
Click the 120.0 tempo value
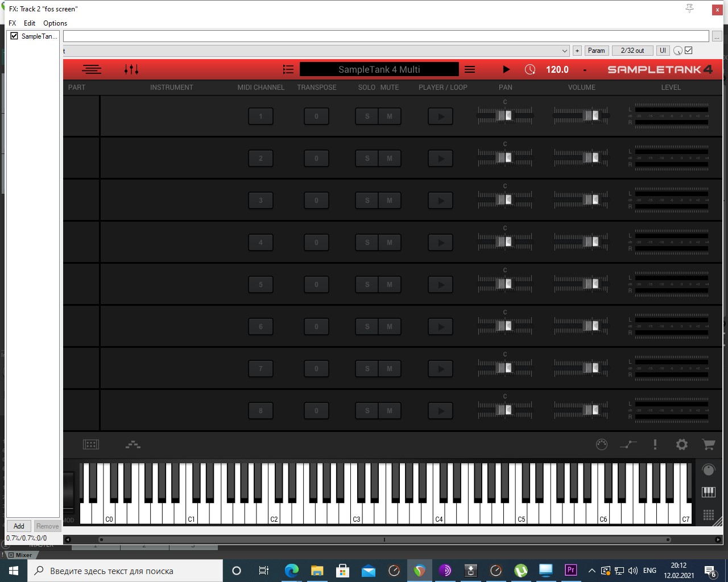(557, 69)
